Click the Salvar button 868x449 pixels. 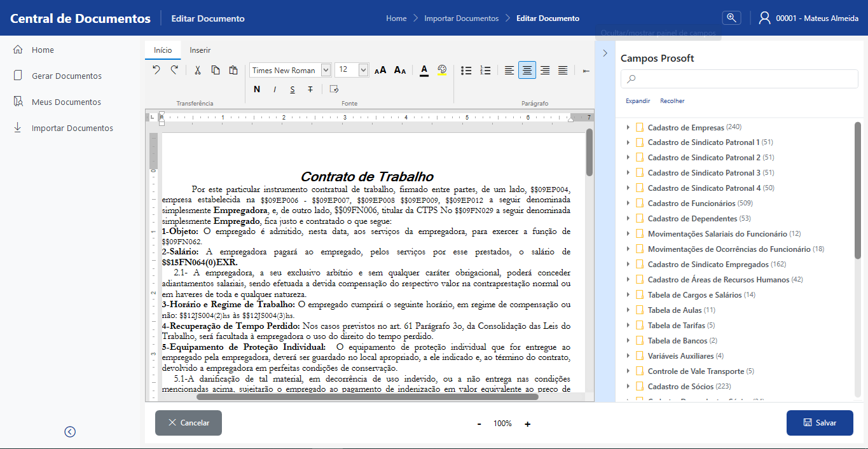point(820,423)
